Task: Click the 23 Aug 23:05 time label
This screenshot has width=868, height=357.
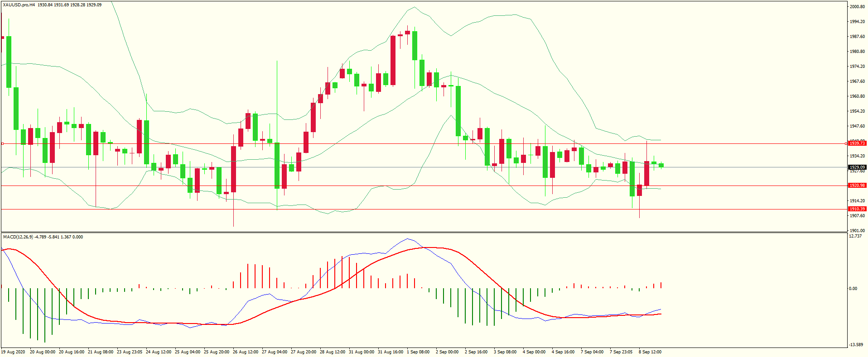Action: pos(130,352)
